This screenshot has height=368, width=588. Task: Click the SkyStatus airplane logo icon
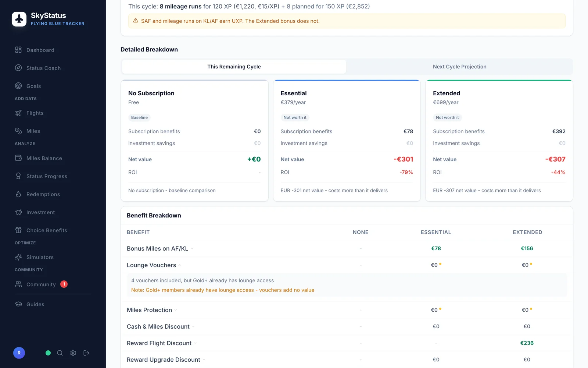19,19
